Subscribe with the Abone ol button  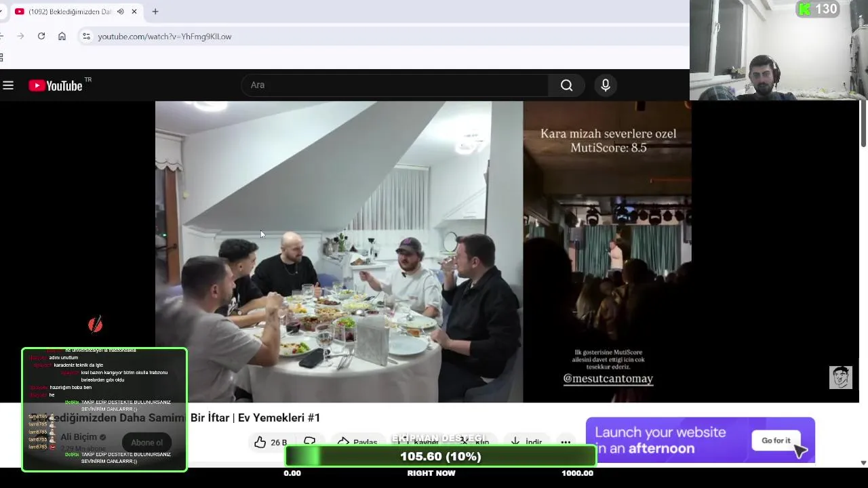146,443
